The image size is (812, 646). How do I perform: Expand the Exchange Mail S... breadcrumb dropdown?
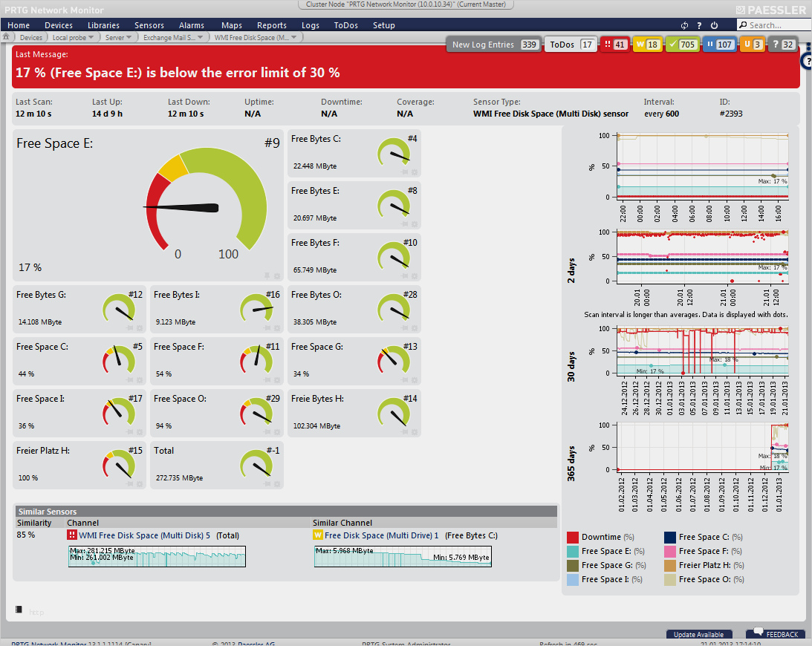(x=200, y=37)
